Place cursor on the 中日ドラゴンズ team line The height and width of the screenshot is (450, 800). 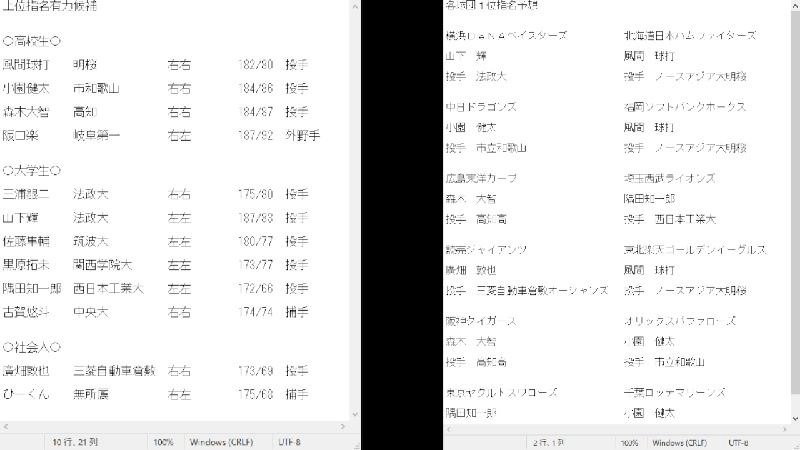481,107
